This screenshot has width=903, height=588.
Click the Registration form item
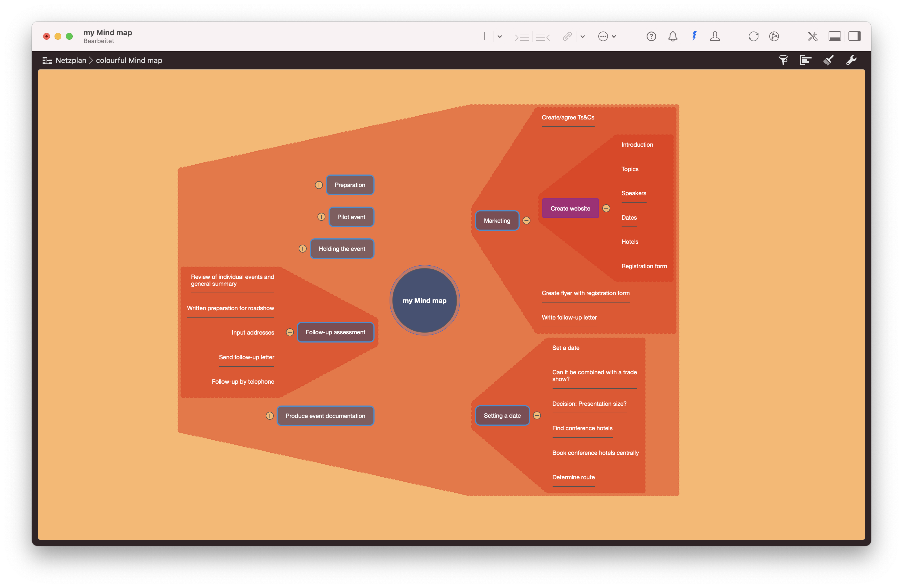pyautogui.click(x=644, y=266)
